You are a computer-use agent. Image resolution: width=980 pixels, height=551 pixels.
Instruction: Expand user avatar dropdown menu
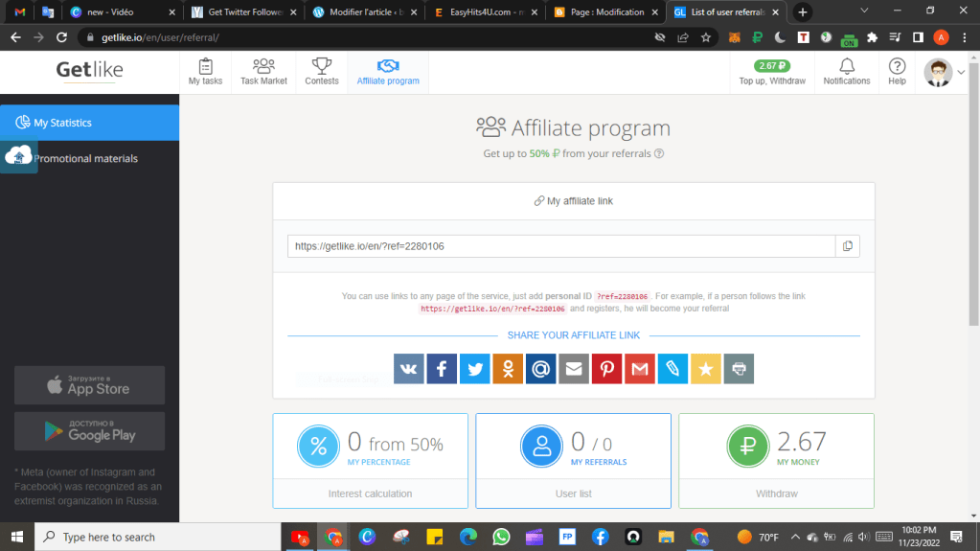click(961, 72)
